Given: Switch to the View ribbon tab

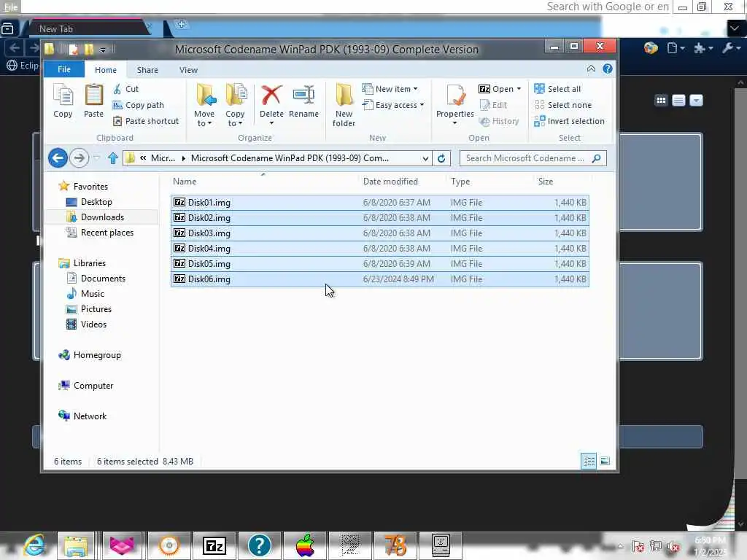Looking at the screenshot, I should tap(188, 70).
